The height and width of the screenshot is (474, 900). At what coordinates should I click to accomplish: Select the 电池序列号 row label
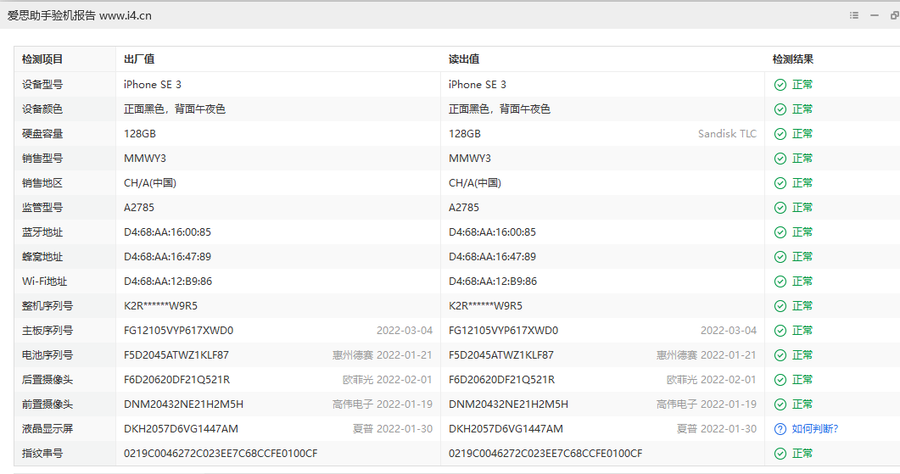[48, 355]
